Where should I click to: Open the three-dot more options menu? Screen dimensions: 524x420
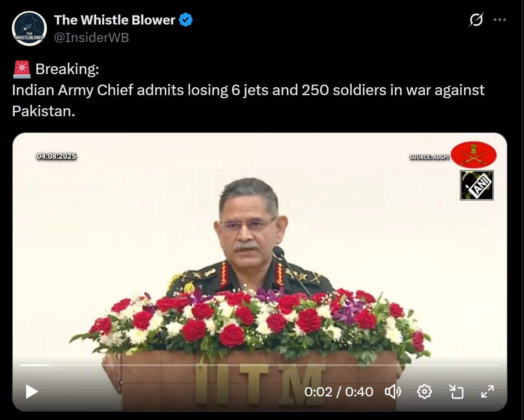499,20
